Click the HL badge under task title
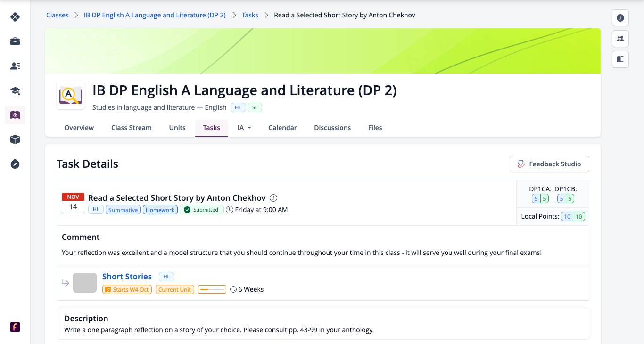Viewport: 644px width, 344px height. click(x=96, y=210)
